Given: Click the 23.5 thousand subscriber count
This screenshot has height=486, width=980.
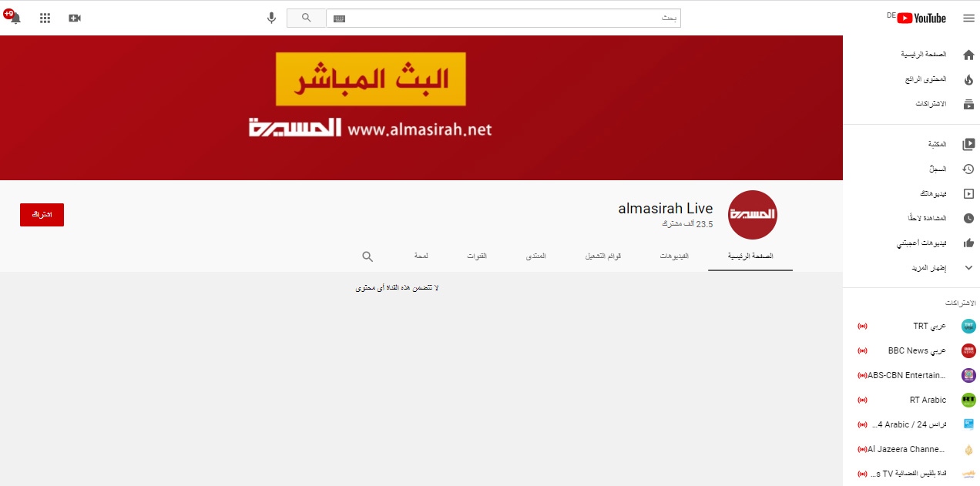Looking at the screenshot, I should (687, 224).
